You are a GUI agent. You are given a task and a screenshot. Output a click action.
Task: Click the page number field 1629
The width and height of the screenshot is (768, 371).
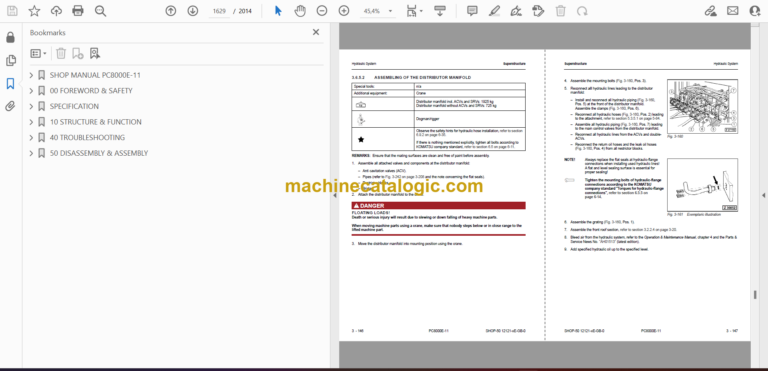219,11
